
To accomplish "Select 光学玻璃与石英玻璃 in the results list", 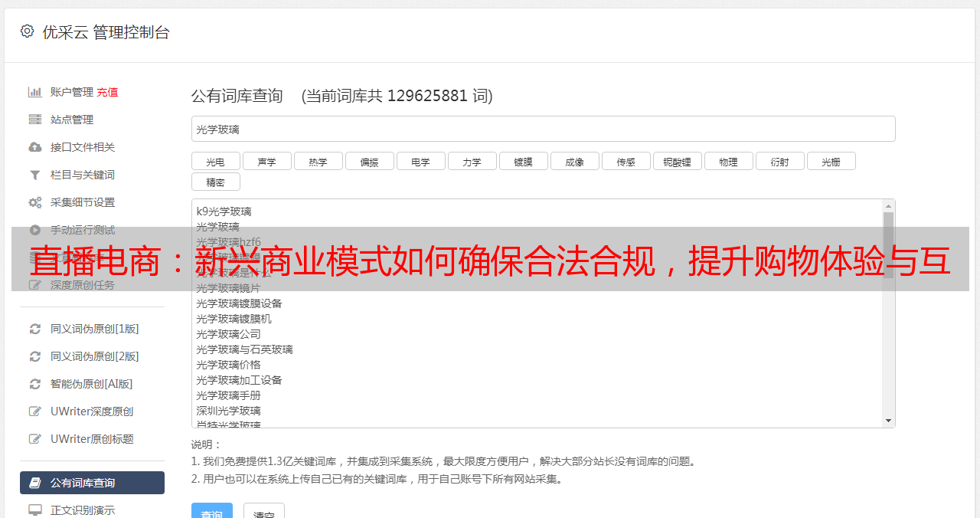I will [x=244, y=349].
